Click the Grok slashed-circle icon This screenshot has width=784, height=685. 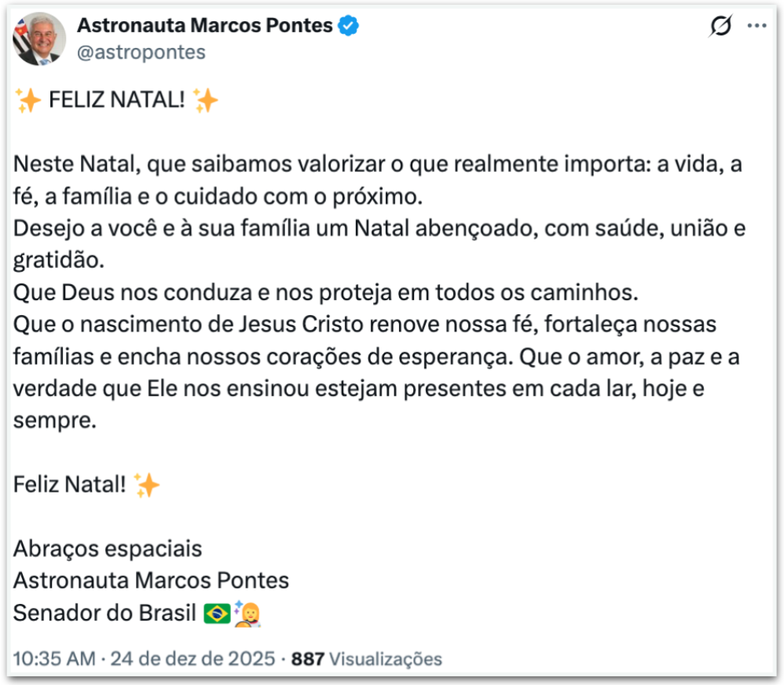pyautogui.click(x=720, y=27)
